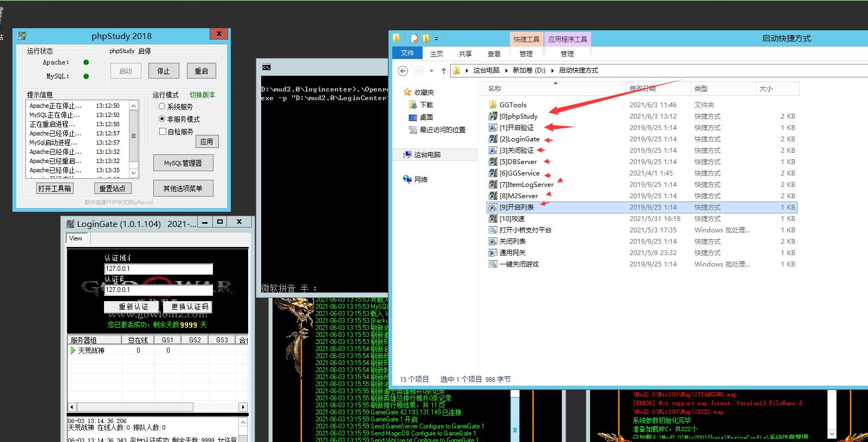Select the 非服务模式 radio button
Screen dimensions: 868x442
(x=162, y=119)
